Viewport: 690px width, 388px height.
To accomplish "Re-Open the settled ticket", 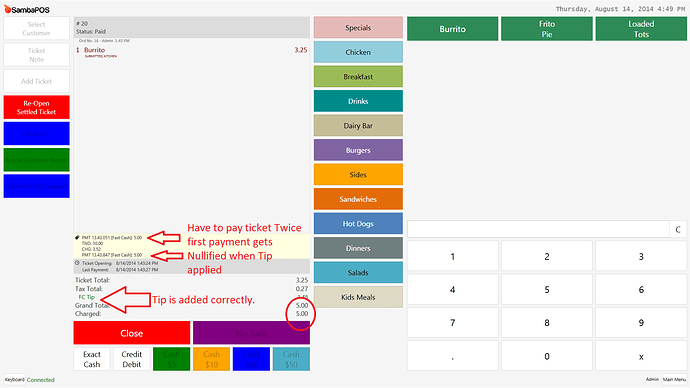I will 37,107.
